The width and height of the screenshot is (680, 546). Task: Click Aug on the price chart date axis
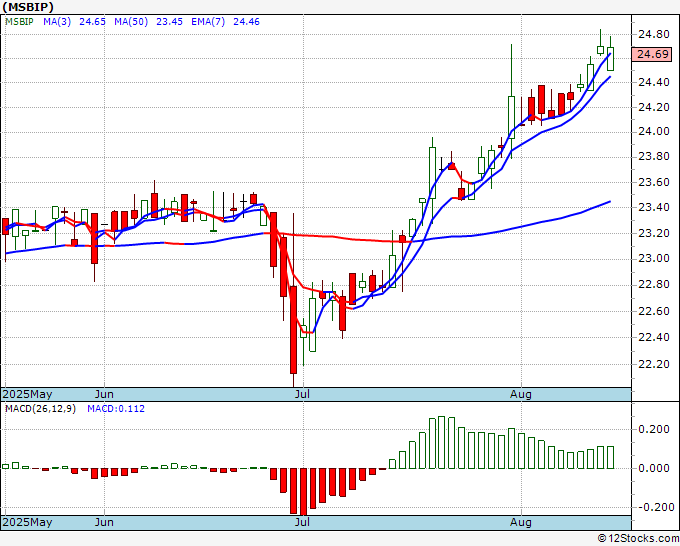(x=521, y=394)
